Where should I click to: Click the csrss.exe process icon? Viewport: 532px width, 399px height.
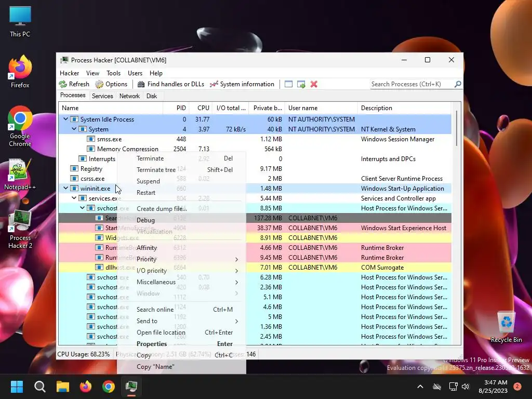(74, 179)
